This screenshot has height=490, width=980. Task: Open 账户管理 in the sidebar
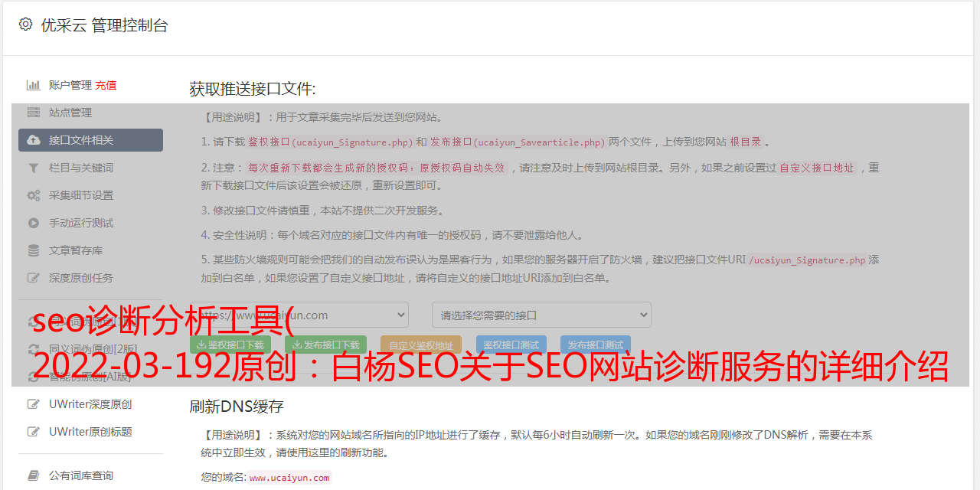(x=70, y=85)
